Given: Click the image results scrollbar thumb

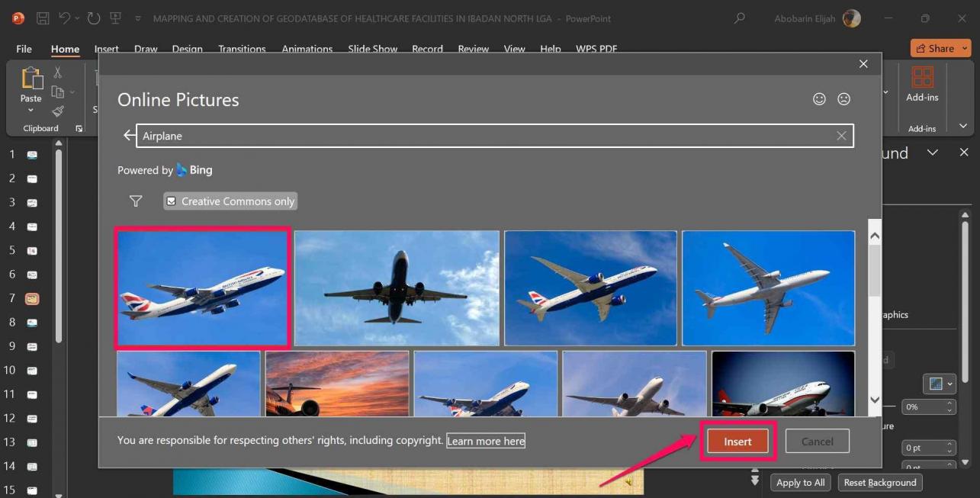Looking at the screenshot, I should pos(875,271).
